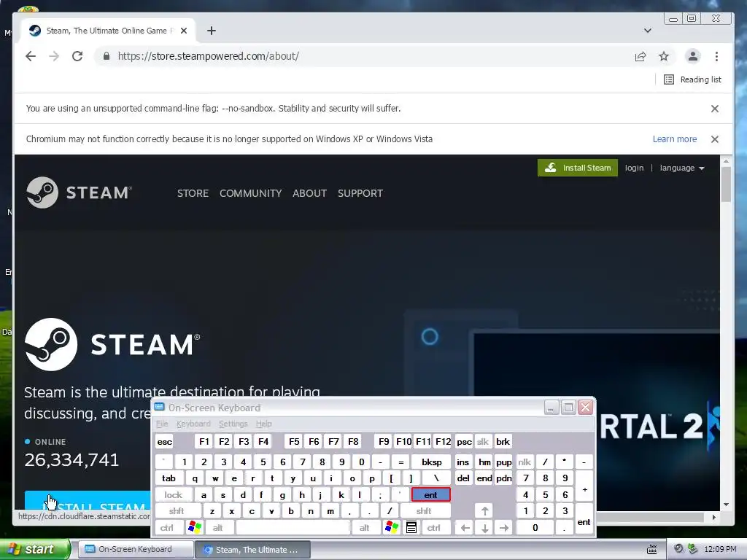Click the context menu key icon
The image size is (747, 560).
point(411,528)
